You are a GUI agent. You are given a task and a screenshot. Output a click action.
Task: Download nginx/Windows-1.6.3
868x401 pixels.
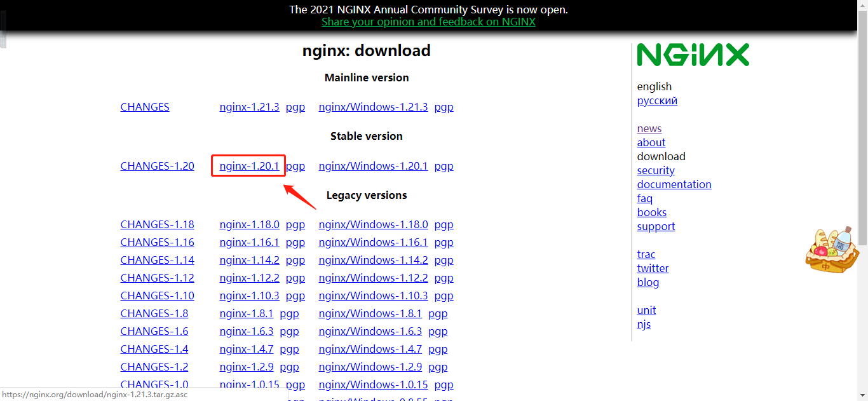pos(370,331)
